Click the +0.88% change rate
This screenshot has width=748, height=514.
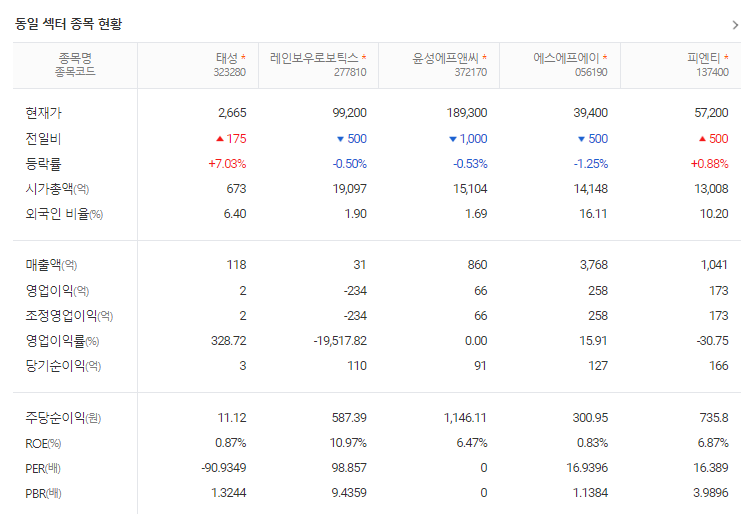[709, 164]
